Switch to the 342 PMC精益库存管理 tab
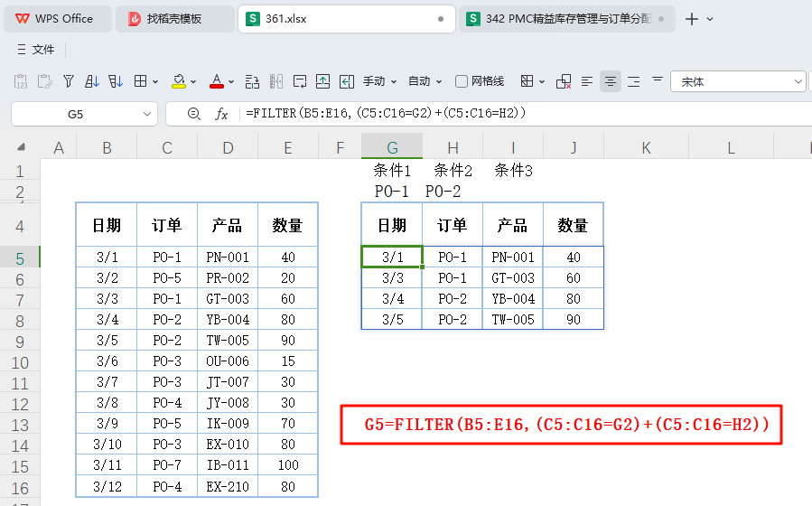This screenshot has width=812, height=506. [x=566, y=19]
